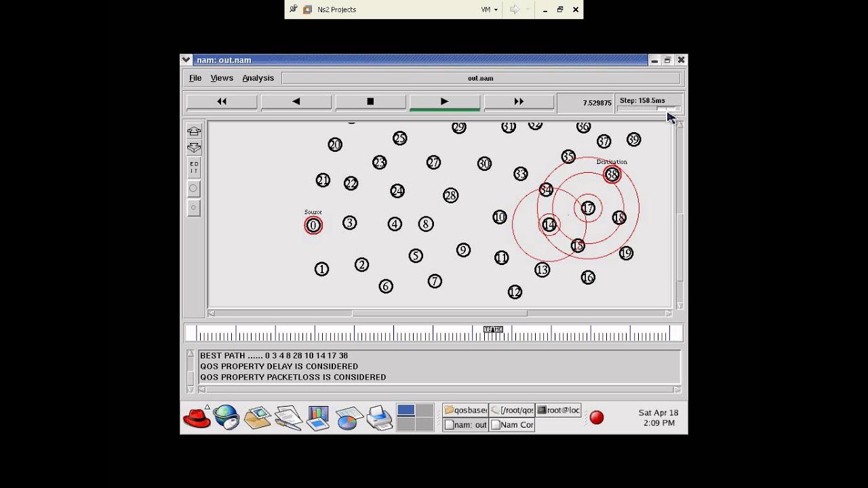This screenshot has height=488, width=868.
Task: Open the word processor icon
Action: click(x=288, y=418)
